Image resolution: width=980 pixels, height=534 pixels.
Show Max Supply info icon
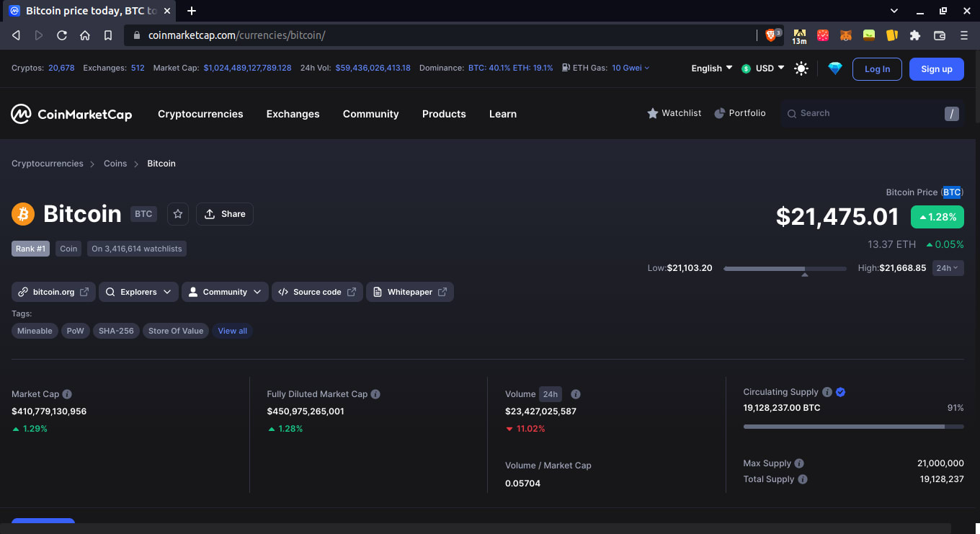coord(799,463)
